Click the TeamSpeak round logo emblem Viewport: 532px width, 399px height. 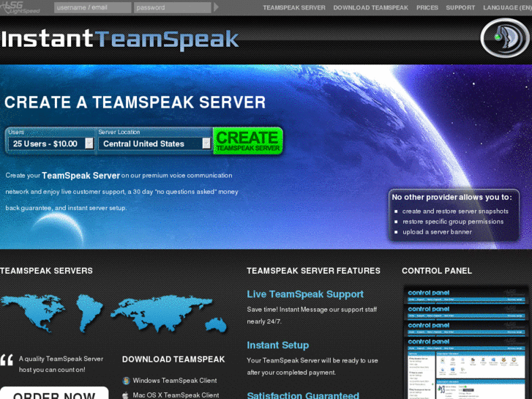click(x=504, y=37)
